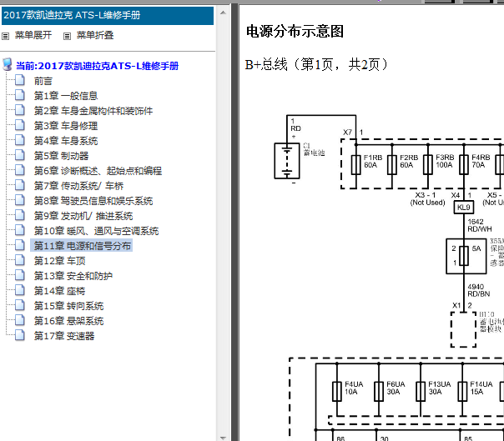Click the page icon for 第2章 车身金属构件和装饰件

click(19, 110)
